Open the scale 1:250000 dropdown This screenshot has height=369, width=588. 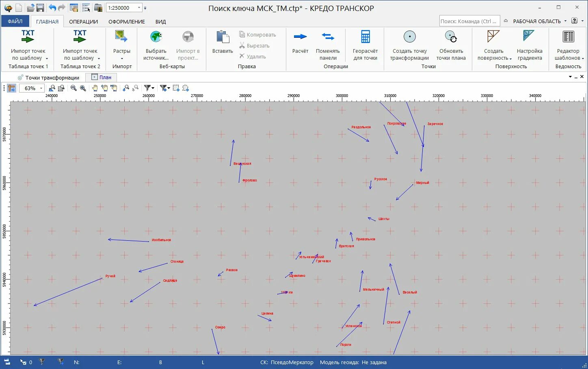(139, 8)
